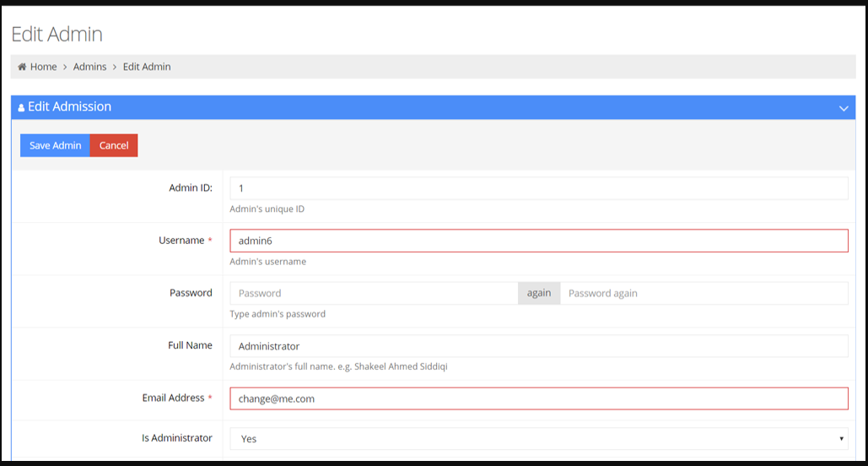The image size is (868, 466).
Task: Collapse the Edit Admission panel chevron
Action: click(843, 108)
